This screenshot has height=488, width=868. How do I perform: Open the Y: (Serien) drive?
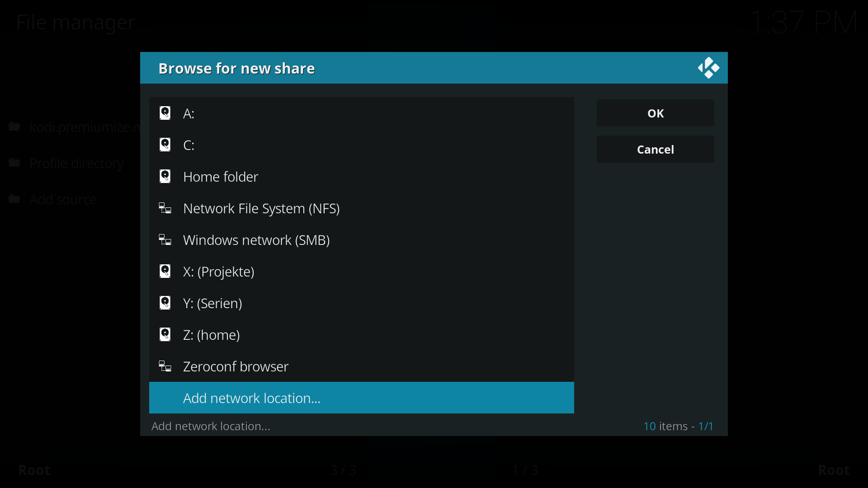click(362, 303)
